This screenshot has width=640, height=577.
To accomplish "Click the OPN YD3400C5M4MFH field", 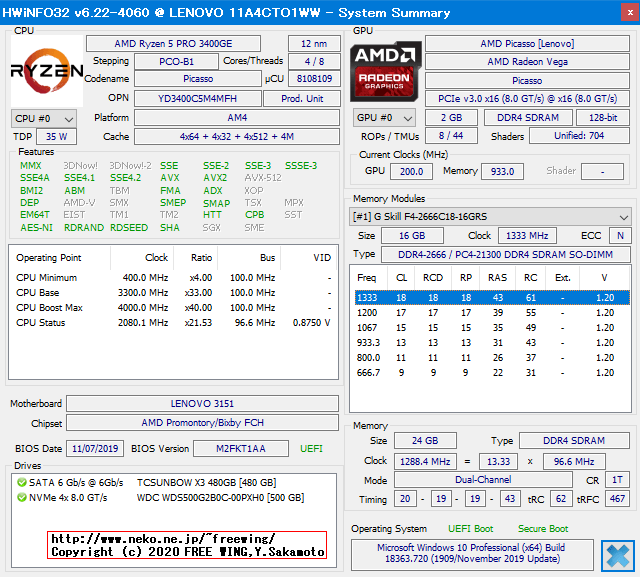I will pyautogui.click(x=198, y=99).
